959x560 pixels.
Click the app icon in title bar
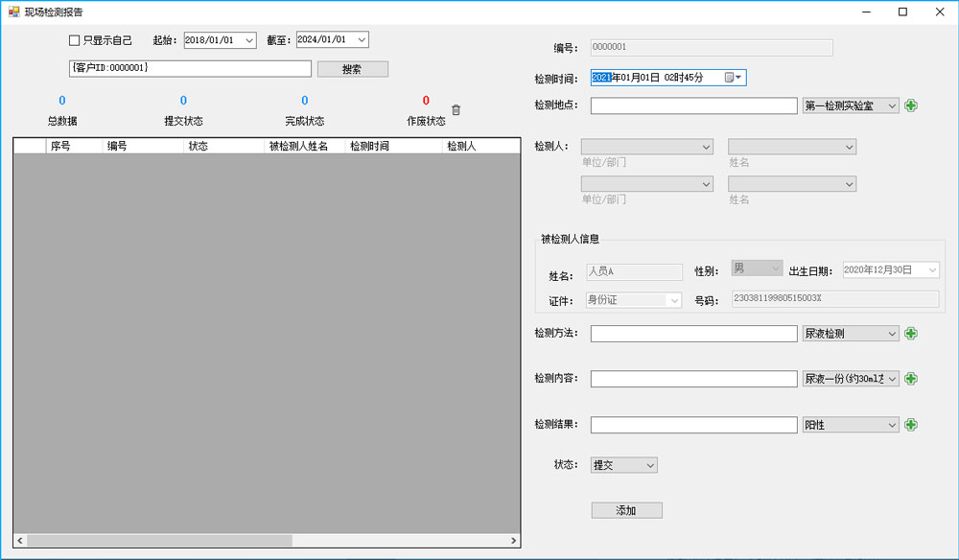(x=13, y=12)
